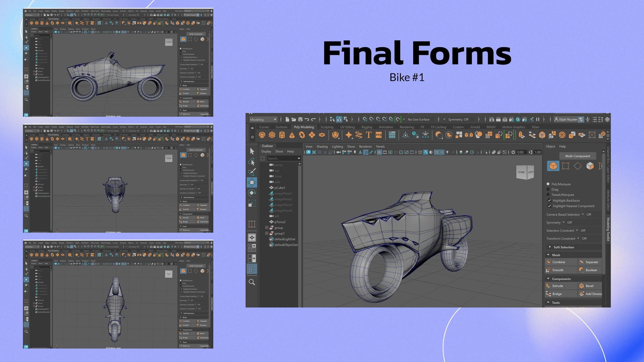This screenshot has width=644, height=362.
Task: Toggle viewport grid display icon
Action: click(x=379, y=152)
